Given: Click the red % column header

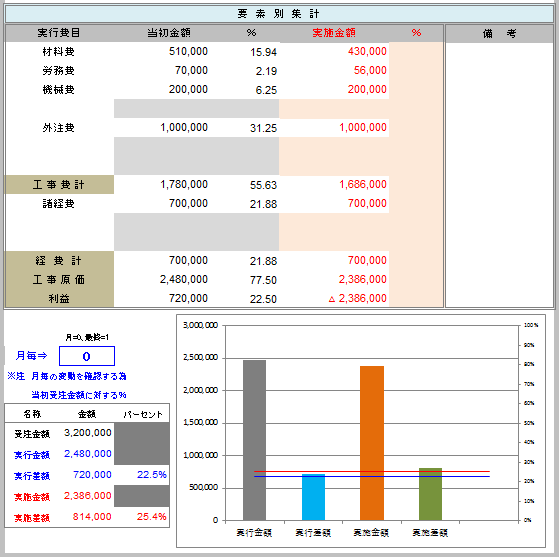Looking at the screenshot, I should (416, 33).
